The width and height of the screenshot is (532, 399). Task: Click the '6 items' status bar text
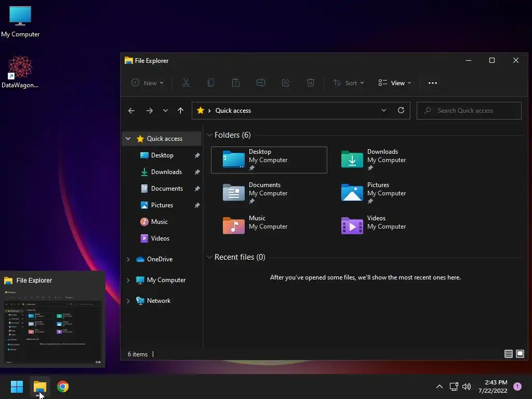click(137, 354)
